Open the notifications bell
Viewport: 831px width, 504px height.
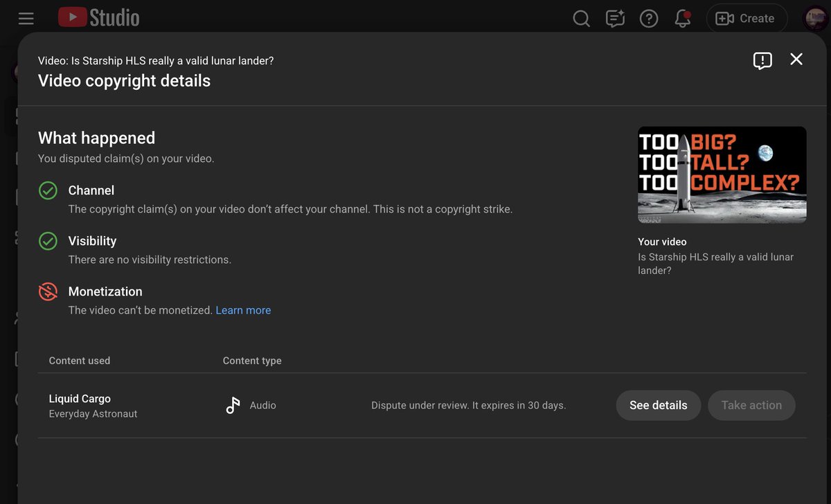683,19
